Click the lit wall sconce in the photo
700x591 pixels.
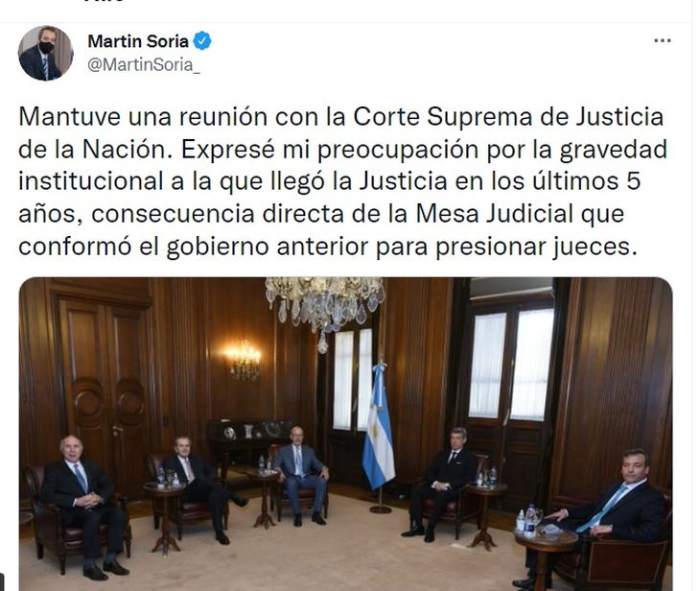tap(244, 359)
